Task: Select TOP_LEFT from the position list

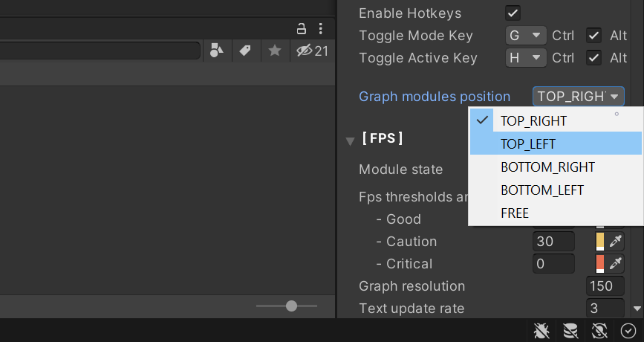Action: [x=528, y=143]
